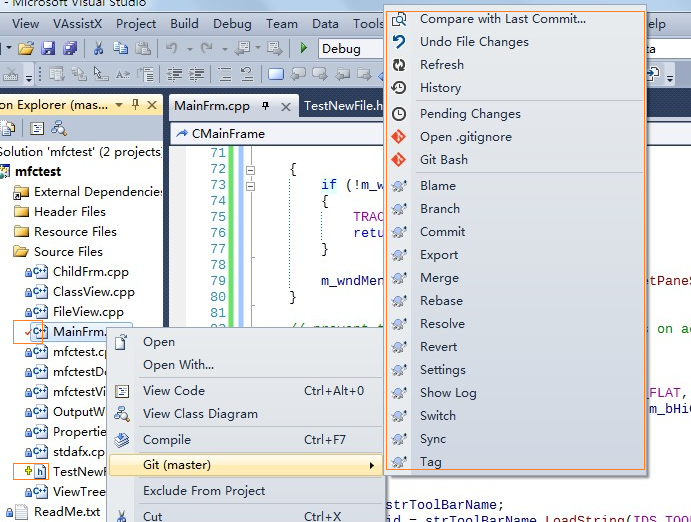691x522 pixels.
Task: Click the Show All Files icon in Solution Explorer
Action: [x=8, y=129]
